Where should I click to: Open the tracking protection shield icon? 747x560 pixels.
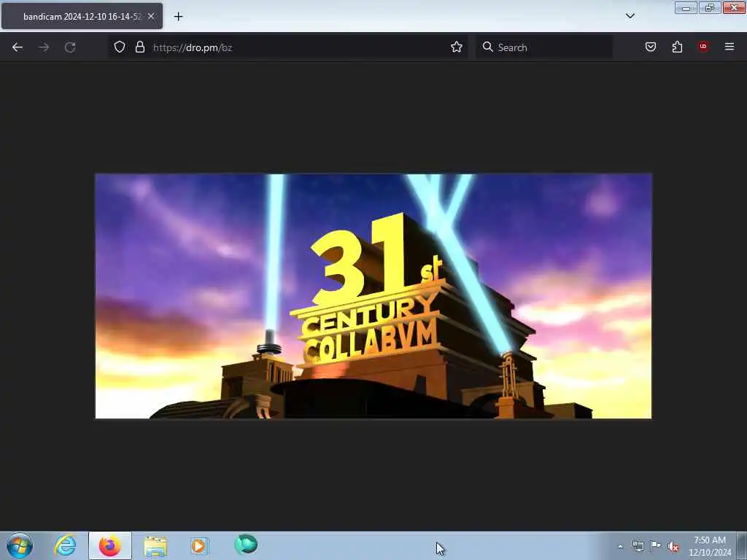click(120, 47)
